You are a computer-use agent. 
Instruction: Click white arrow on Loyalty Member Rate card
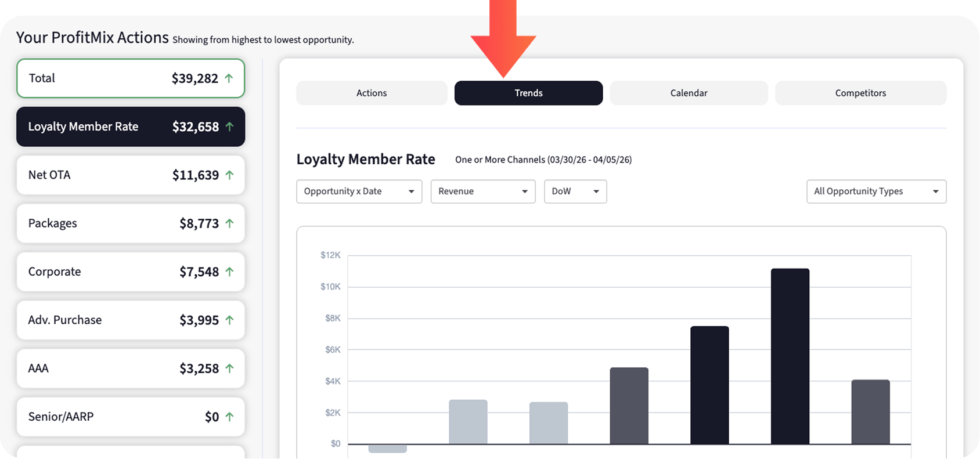tap(229, 127)
